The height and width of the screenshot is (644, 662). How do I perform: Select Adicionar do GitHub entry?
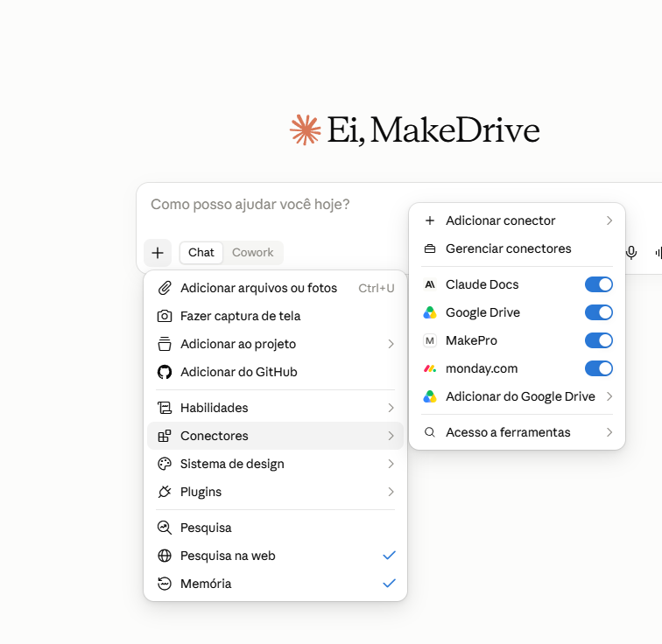pos(275,372)
